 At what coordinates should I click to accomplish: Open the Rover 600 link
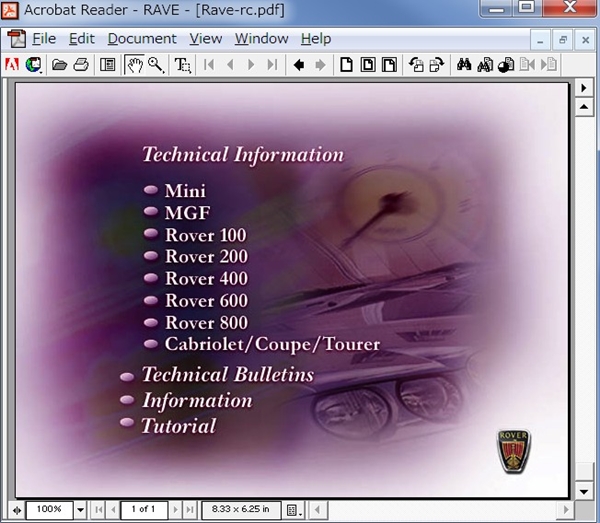point(206,301)
